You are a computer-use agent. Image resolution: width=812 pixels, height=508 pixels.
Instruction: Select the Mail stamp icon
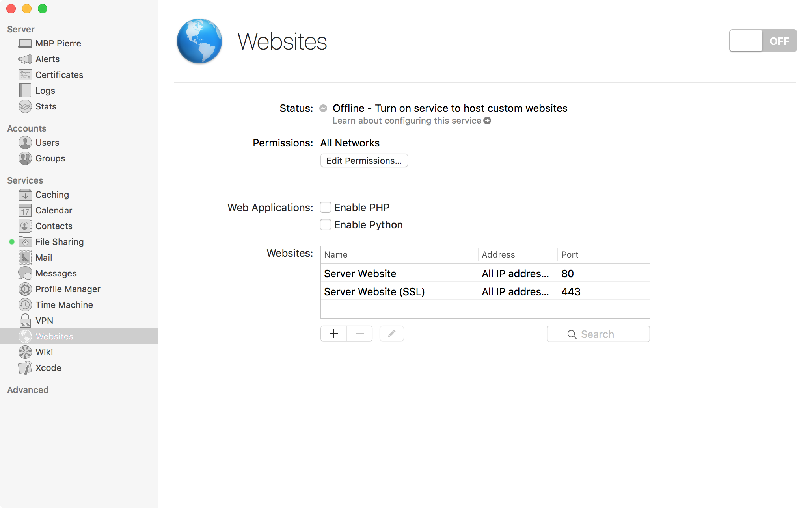25,258
